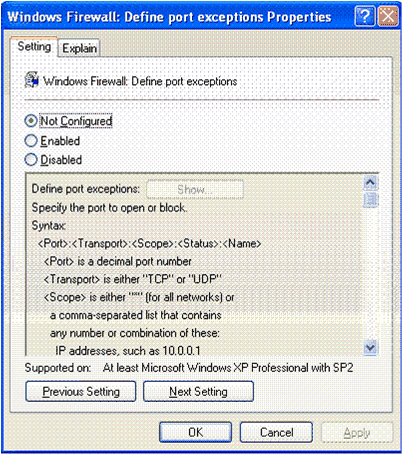Screen dimensions: 405x458
Task: Click 'any number or combination of these:' line
Action: click(x=135, y=333)
